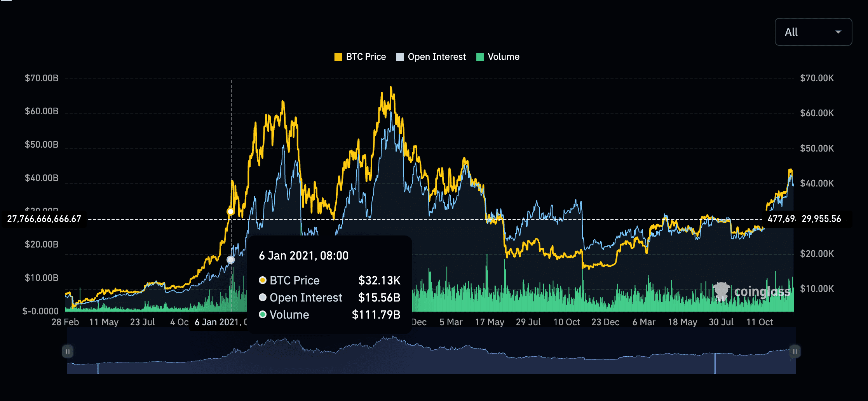This screenshot has height=401, width=868.
Task: Open the All time range dropdown
Action: point(813,32)
